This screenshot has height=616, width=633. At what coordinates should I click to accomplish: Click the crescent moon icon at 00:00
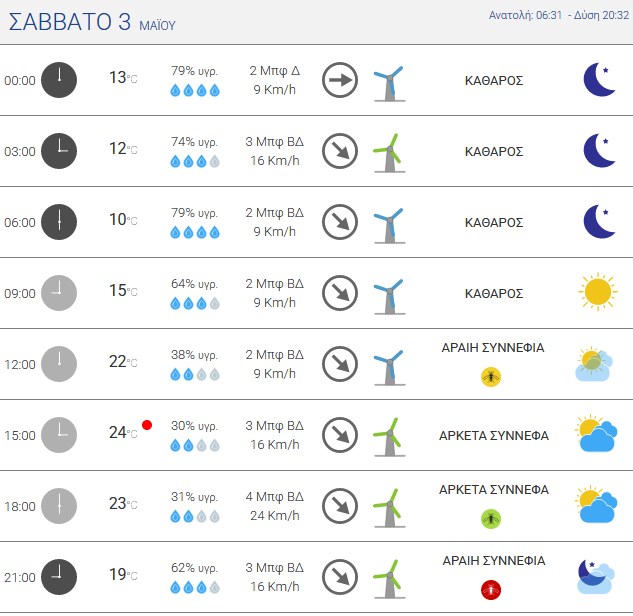pyautogui.click(x=599, y=80)
